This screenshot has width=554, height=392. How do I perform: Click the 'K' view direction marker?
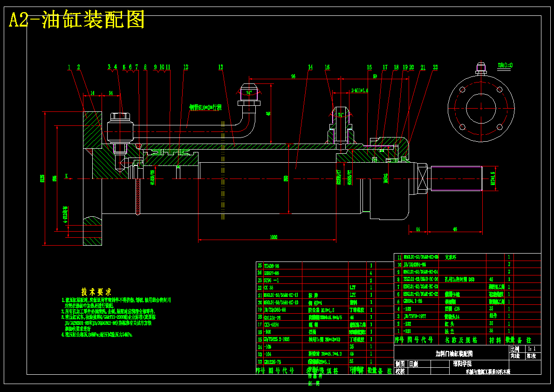coord(66,175)
